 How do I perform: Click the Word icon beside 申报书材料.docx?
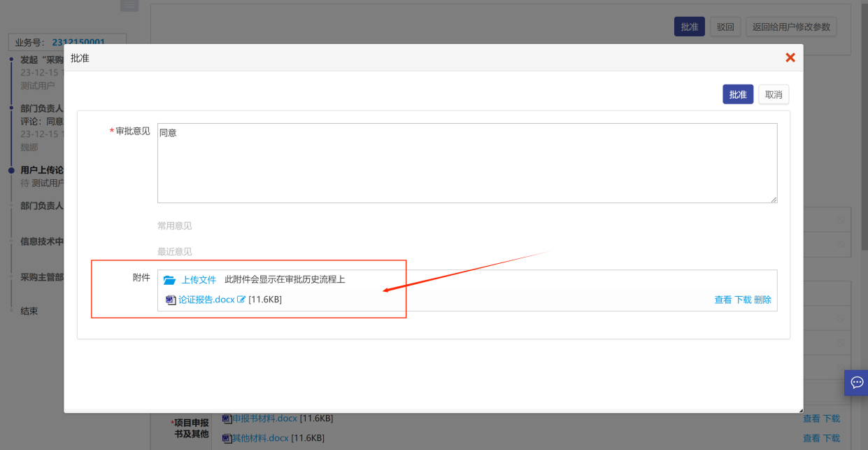227,419
